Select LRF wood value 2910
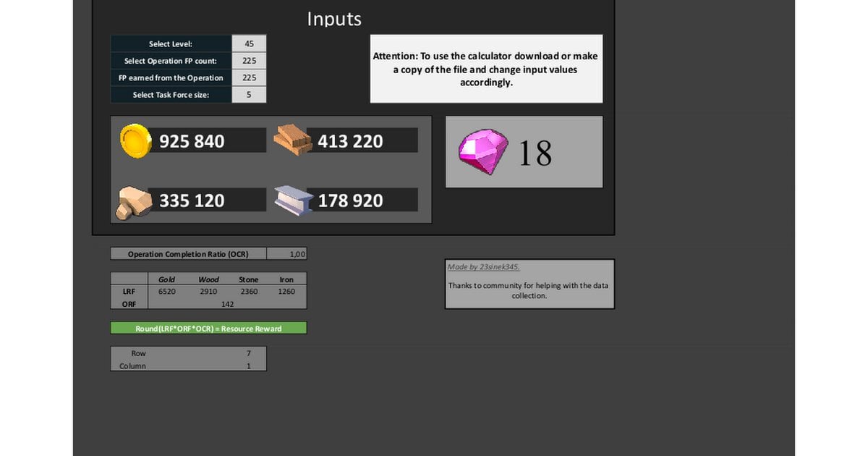This screenshot has height=456, width=868. pos(209,292)
